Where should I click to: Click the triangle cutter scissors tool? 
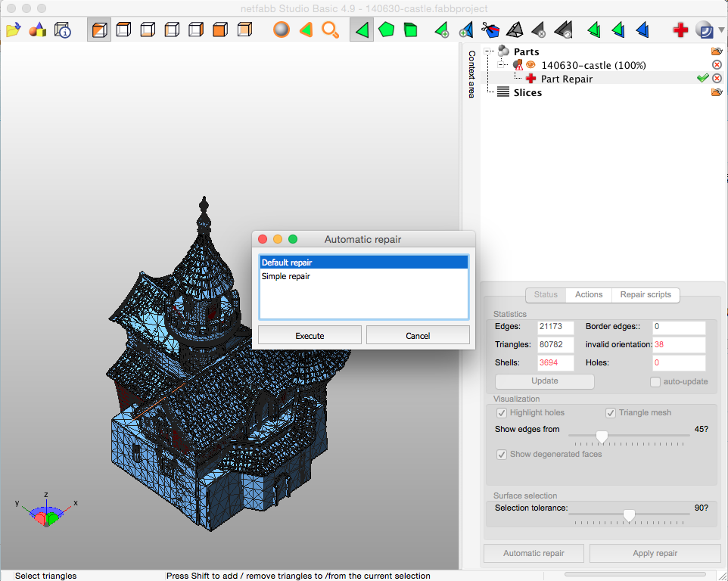[490, 30]
